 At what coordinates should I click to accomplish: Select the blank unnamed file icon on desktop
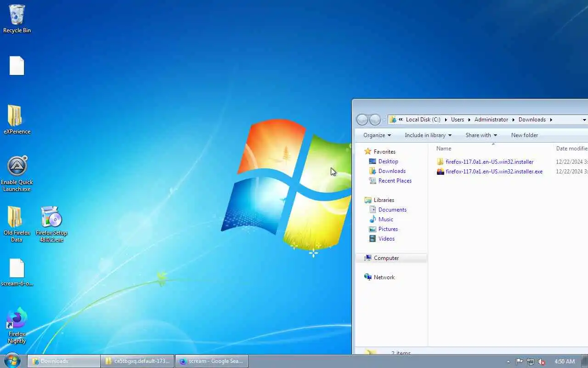click(x=17, y=66)
